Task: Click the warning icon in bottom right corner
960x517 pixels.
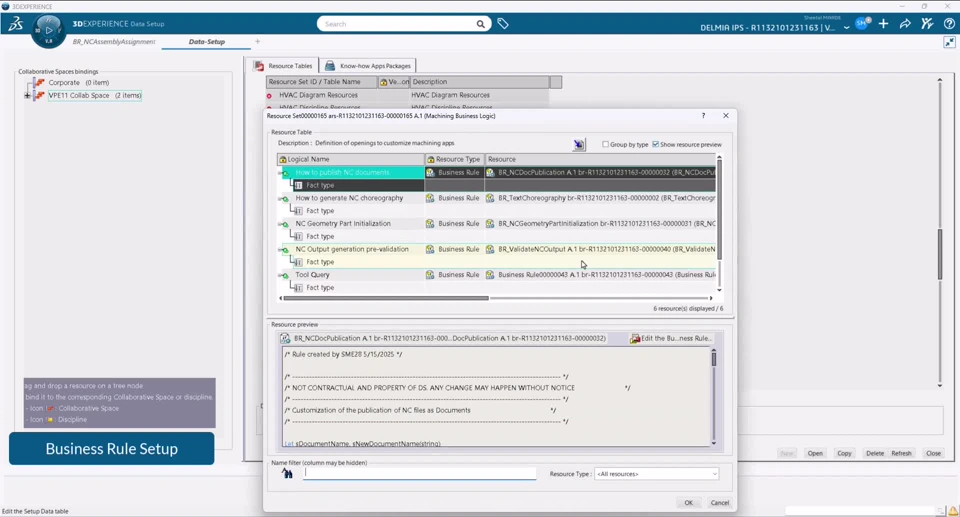Action: (953, 511)
